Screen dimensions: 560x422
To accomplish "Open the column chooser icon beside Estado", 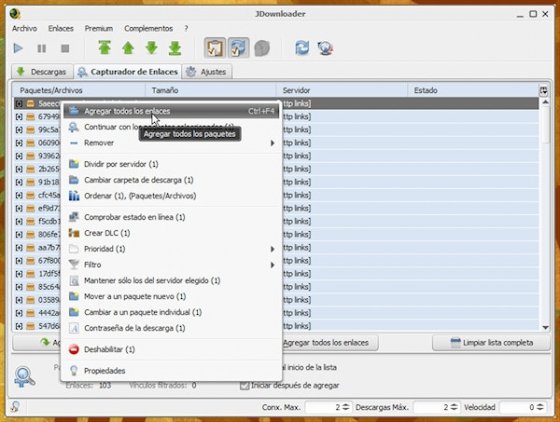I will 543,91.
